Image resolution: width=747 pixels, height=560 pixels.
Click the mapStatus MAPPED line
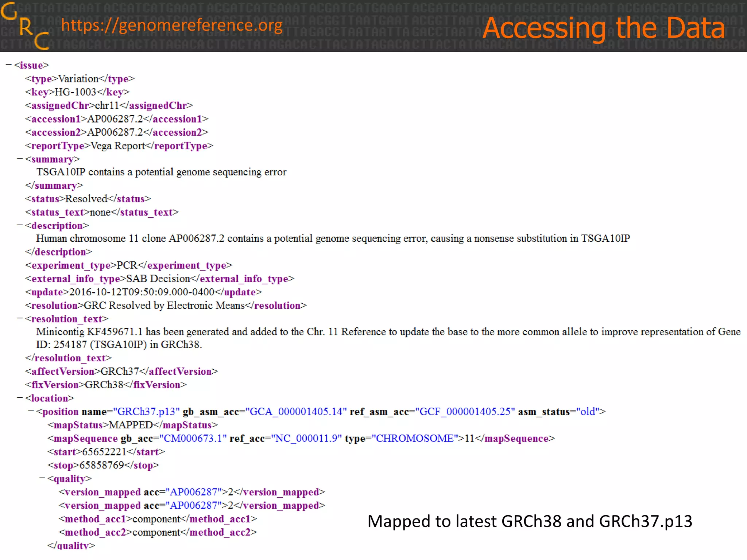[132, 425]
